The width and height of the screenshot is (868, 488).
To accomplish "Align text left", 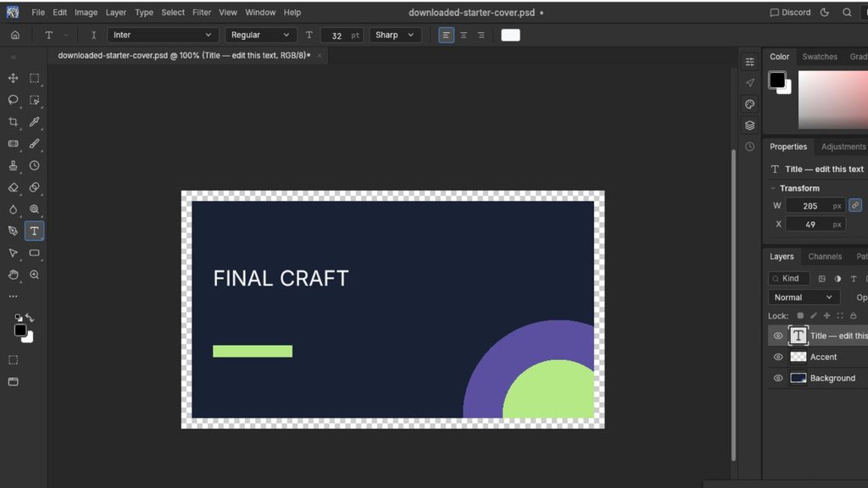I will pyautogui.click(x=446, y=35).
